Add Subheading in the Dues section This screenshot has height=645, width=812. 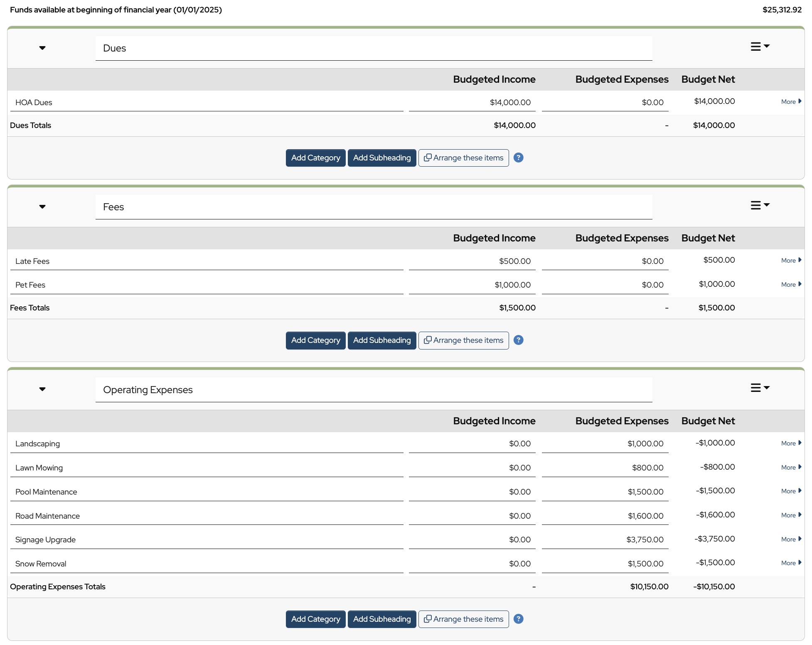(x=381, y=158)
